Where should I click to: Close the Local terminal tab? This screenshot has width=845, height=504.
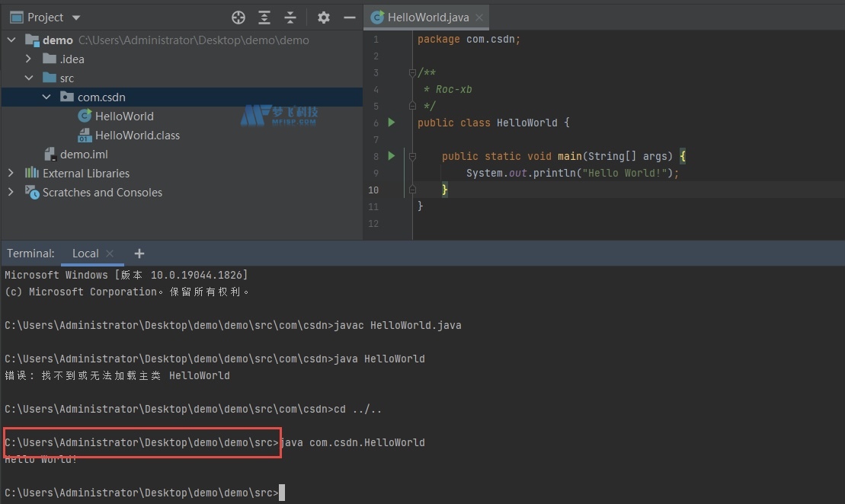point(110,254)
